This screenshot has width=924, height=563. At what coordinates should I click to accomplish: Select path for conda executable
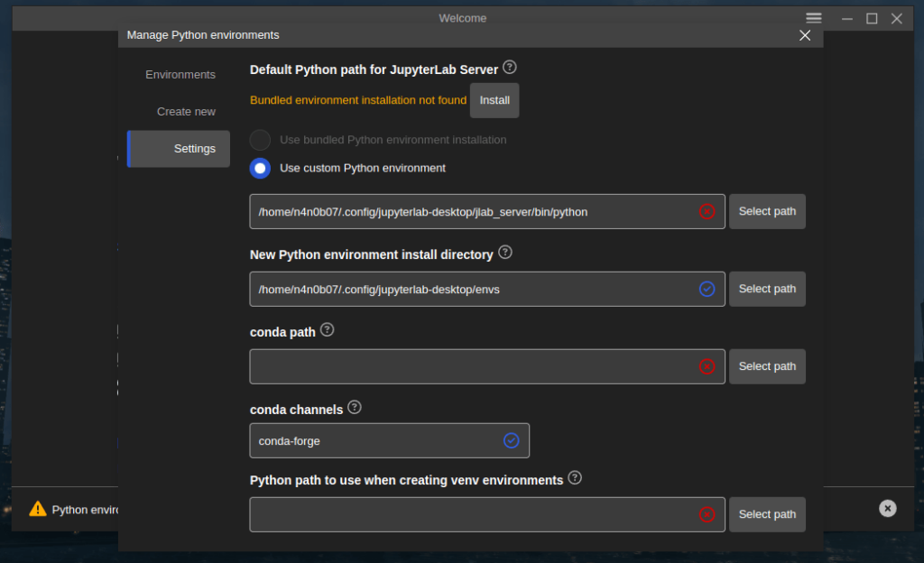[x=767, y=366]
